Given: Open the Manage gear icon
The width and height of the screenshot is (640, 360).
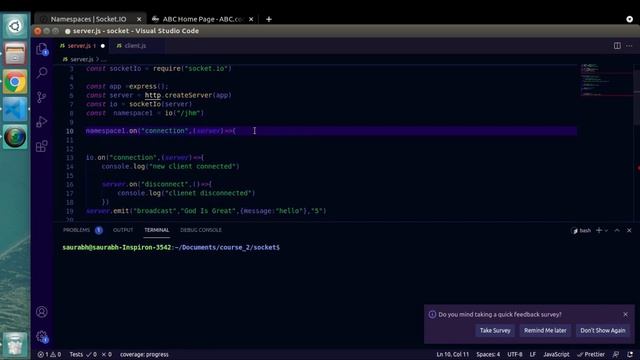Looking at the screenshot, I should click(42, 337).
